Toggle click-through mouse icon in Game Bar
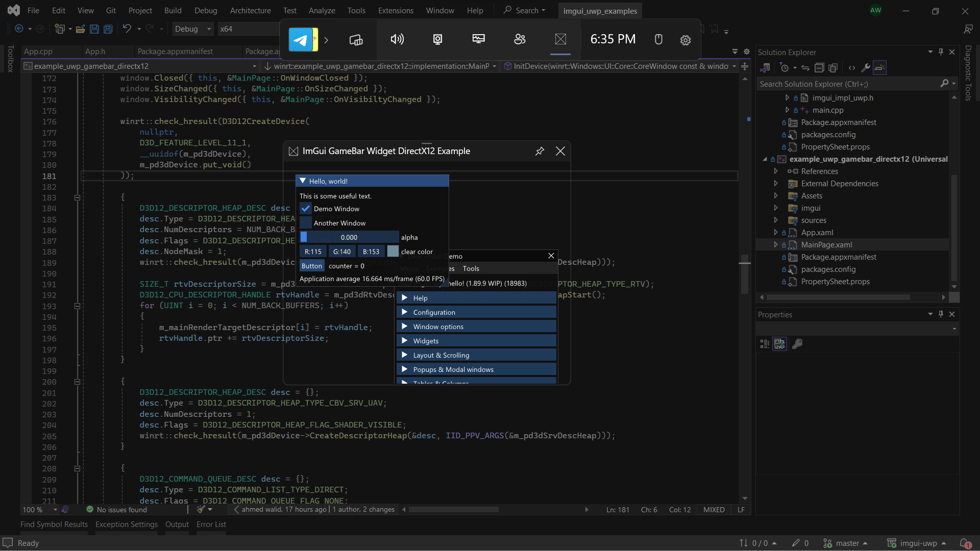 [658, 39]
